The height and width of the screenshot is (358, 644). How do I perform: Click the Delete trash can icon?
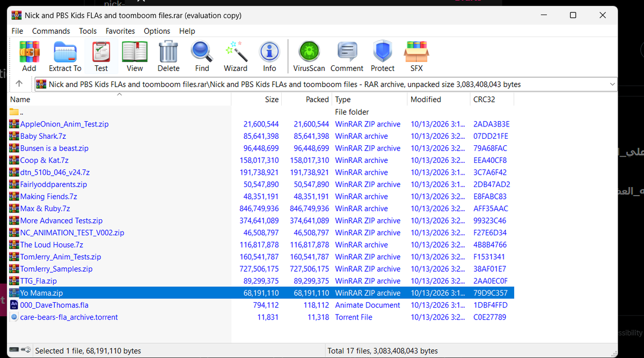[169, 52]
